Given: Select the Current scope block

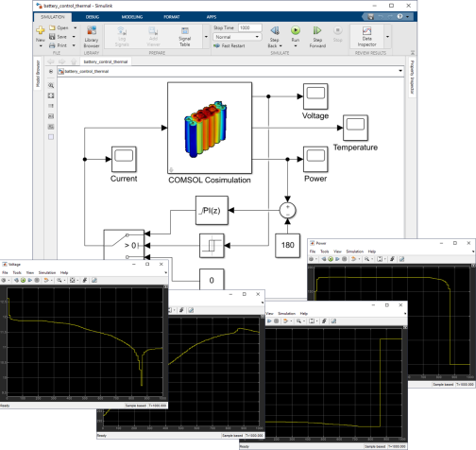Looking at the screenshot, I should click(124, 160).
